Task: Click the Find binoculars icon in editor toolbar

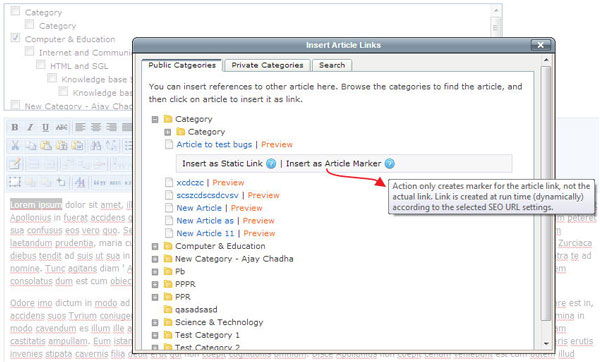Action: coord(96,145)
